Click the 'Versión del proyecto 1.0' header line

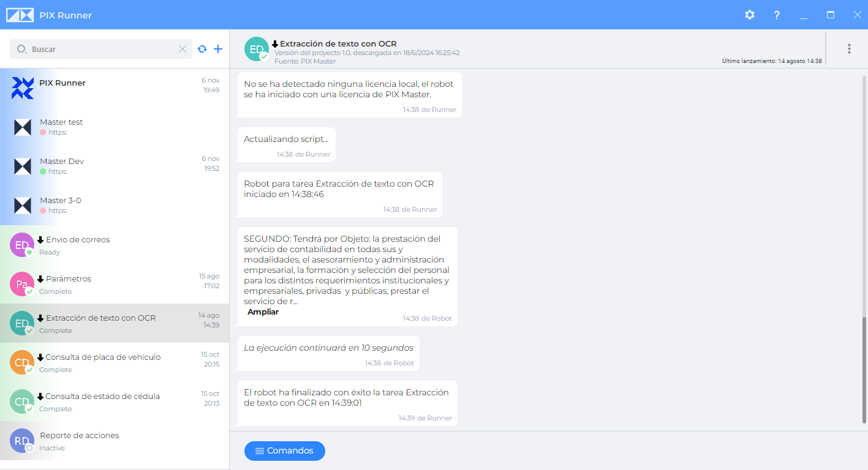367,53
